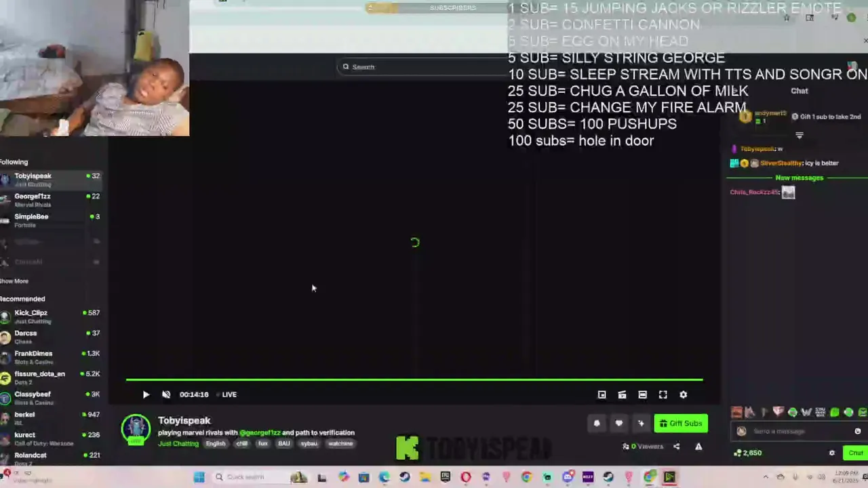Viewport: 868px width, 488px height.
Task: Open Tobyispeak's channel avatar
Action: [x=136, y=430]
